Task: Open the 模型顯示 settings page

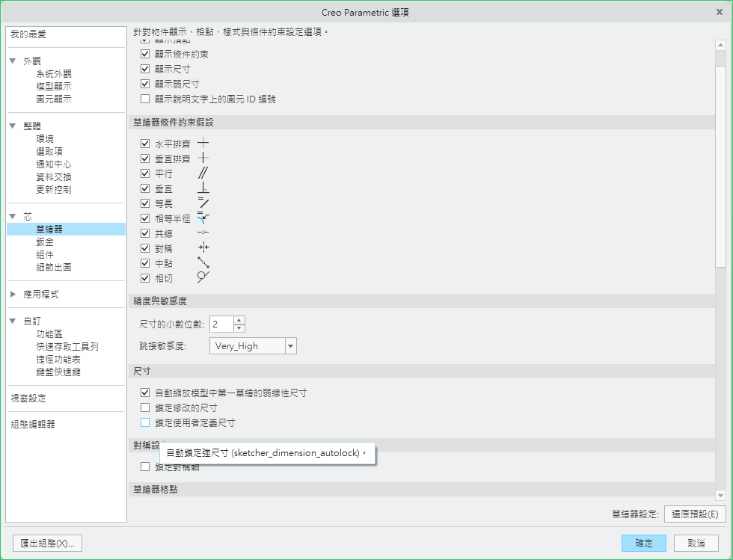Action: click(54, 86)
